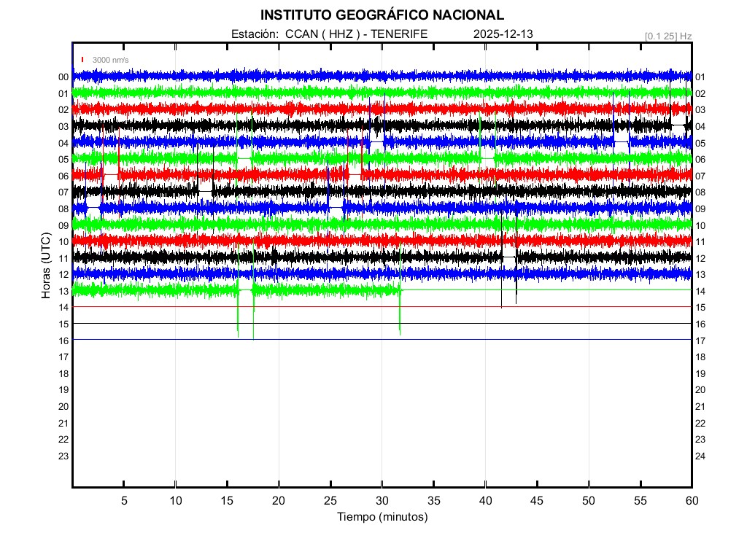Click the Tiempo (minutos) axis label
The height and width of the screenshot is (560, 747).
(382, 517)
